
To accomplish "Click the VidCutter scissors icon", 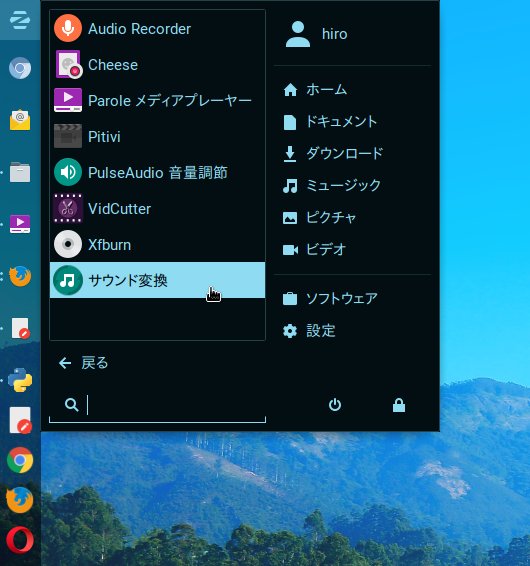I will (68, 208).
